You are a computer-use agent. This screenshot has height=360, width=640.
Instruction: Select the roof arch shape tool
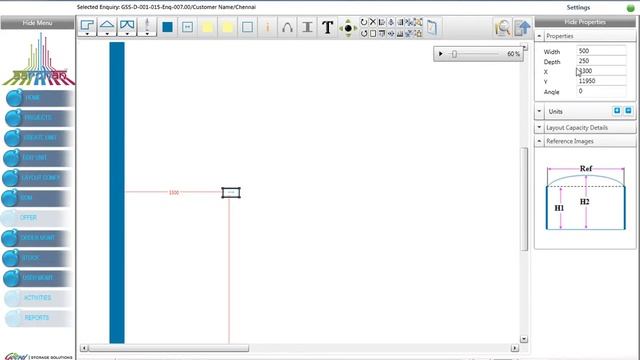107,25
